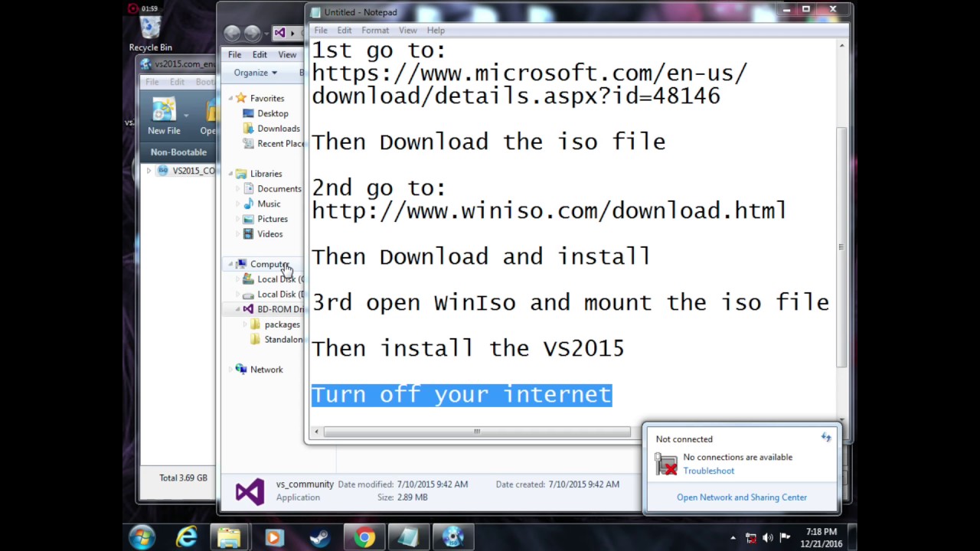Open Notepad Edit menu
This screenshot has height=551, width=980.
pos(345,30)
